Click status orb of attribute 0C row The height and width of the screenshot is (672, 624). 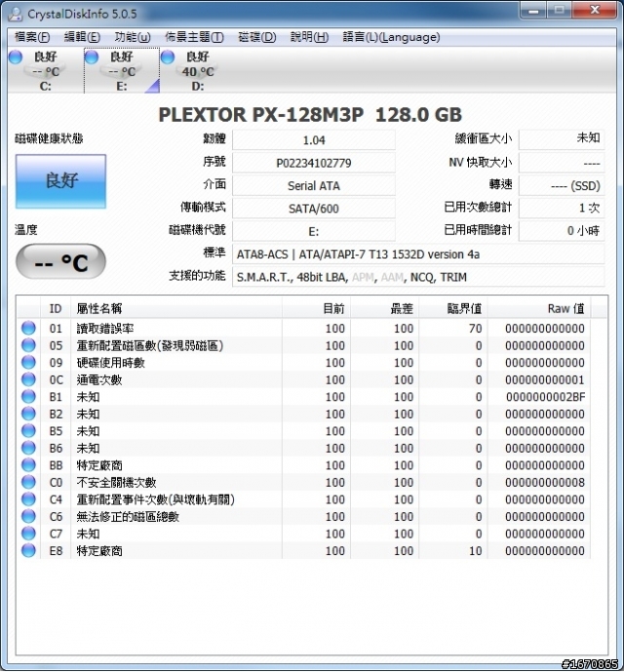(28, 379)
